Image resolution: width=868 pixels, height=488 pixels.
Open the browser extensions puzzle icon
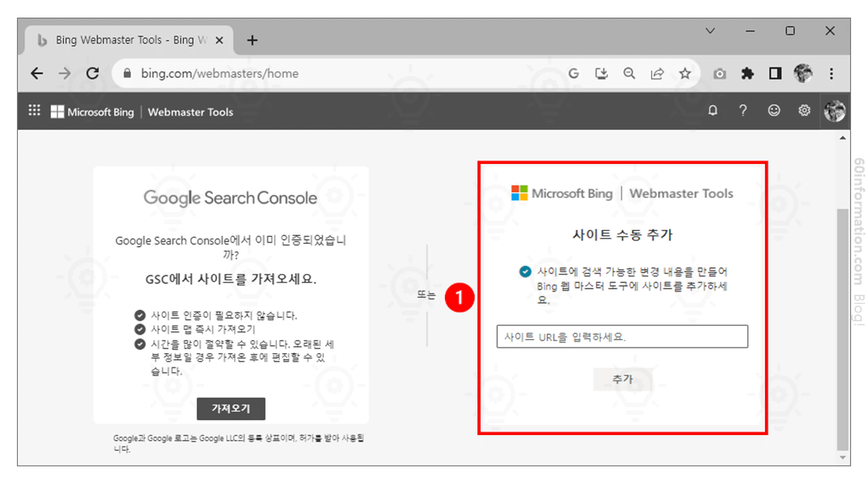point(747,73)
